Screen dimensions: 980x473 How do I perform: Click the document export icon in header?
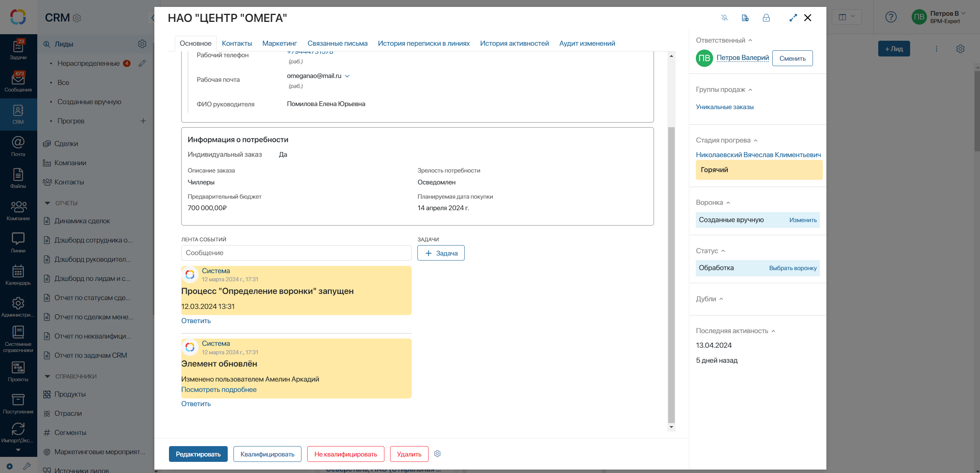745,18
